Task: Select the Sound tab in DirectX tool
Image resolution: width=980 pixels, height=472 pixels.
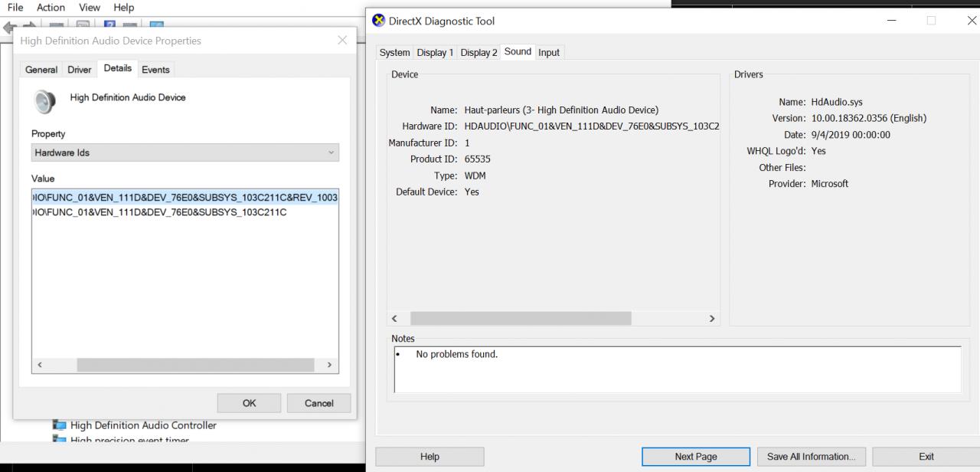Action: point(518,51)
